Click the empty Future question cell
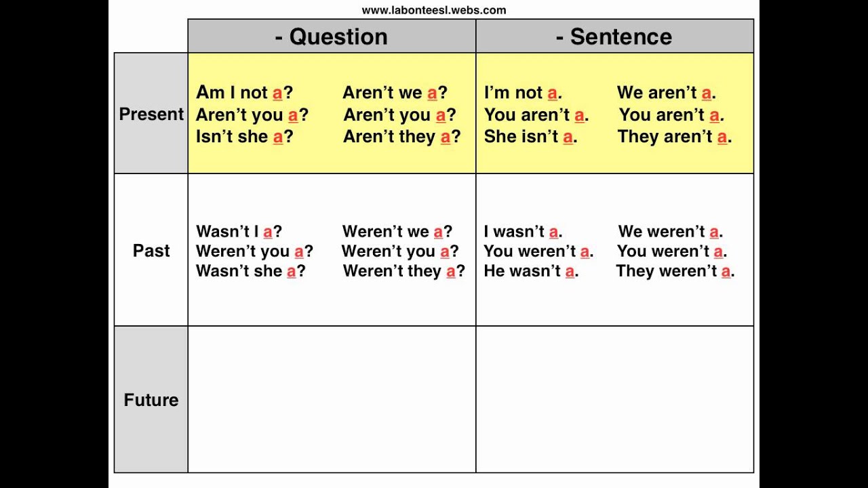The image size is (868, 488). click(x=332, y=399)
